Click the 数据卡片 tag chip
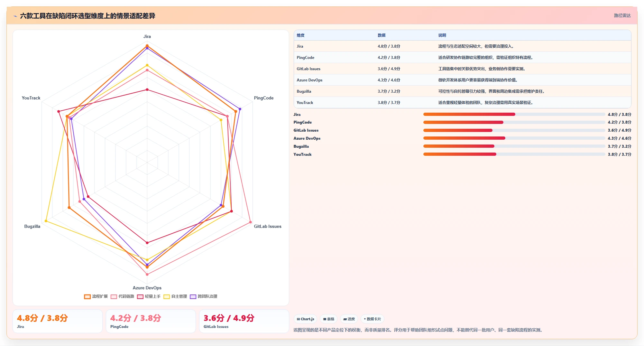This screenshot has width=644, height=346. pyautogui.click(x=372, y=319)
